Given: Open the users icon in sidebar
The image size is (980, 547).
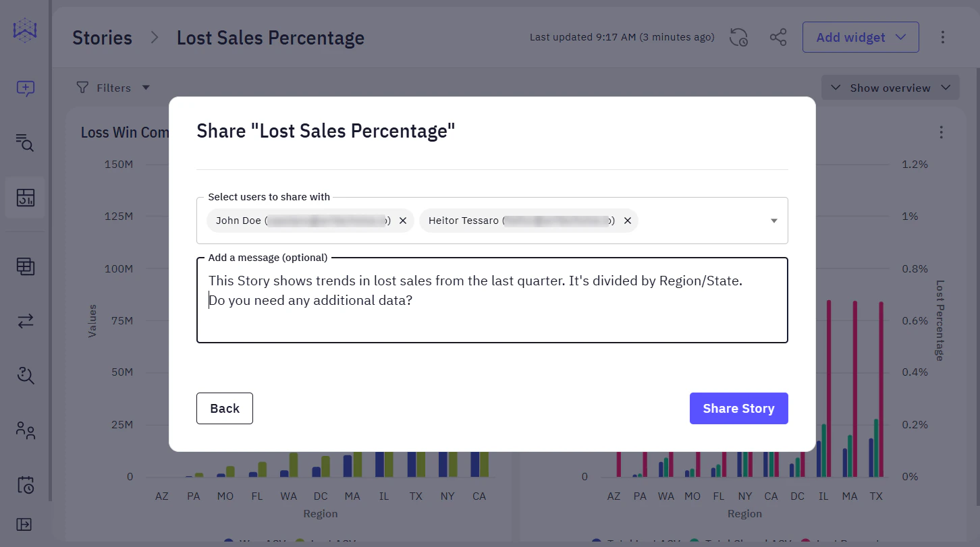Looking at the screenshot, I should (26, 430).
